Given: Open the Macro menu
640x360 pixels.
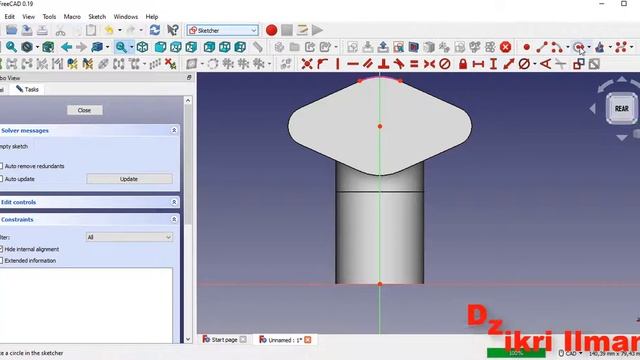Looking at the screenshot, I should [72, 17].
